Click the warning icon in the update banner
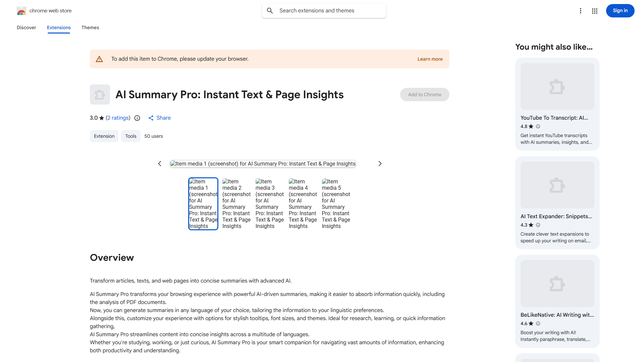Viewport: 644px width, 362px height. click(99, 59)
